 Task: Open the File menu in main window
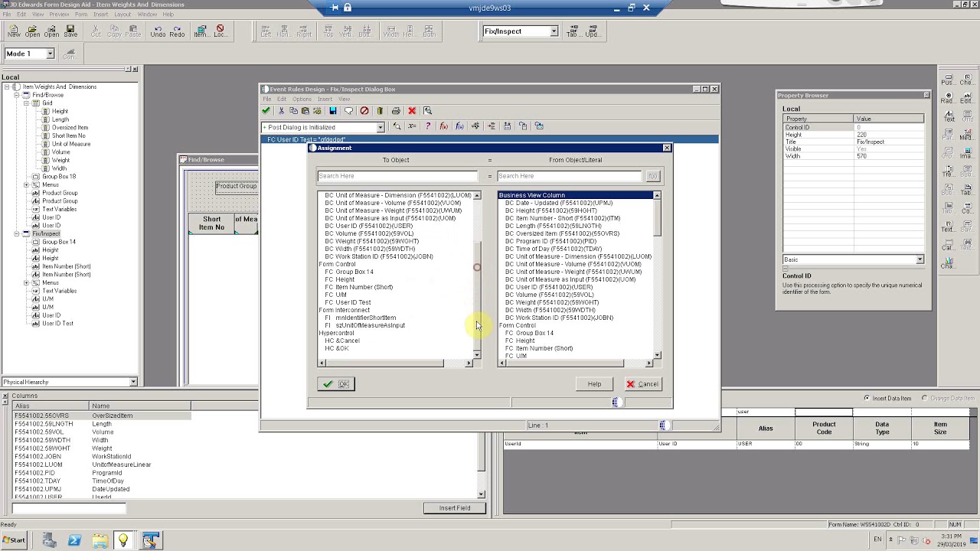[x=7, y=15]
